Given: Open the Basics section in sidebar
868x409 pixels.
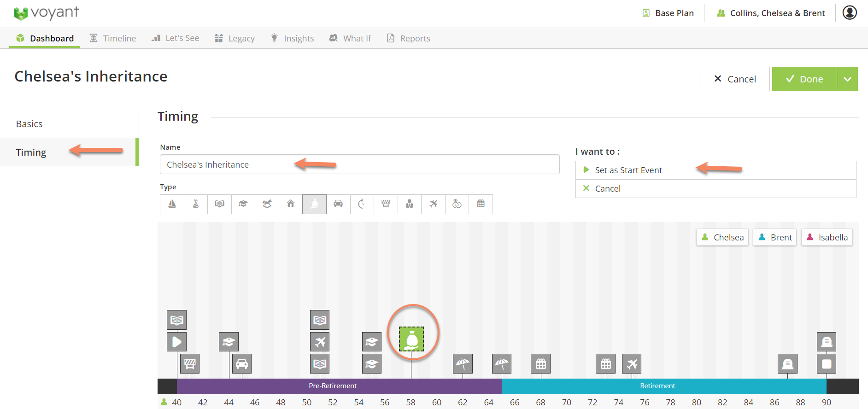Looking at the screenshot, I should point(29,124).
